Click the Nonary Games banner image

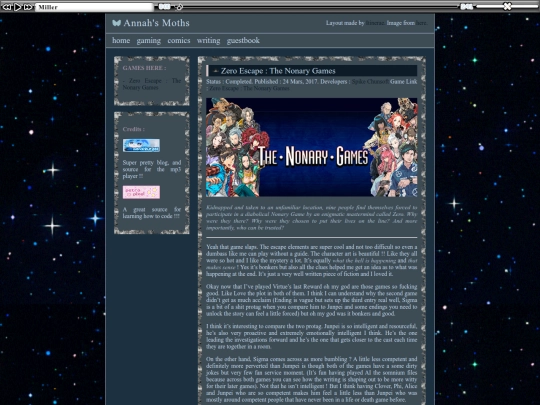click(311, 147)
